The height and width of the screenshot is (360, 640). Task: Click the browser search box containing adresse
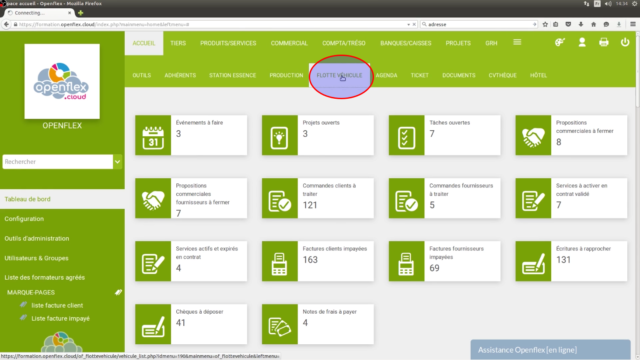pyautogui.click(x=479, y=24)
